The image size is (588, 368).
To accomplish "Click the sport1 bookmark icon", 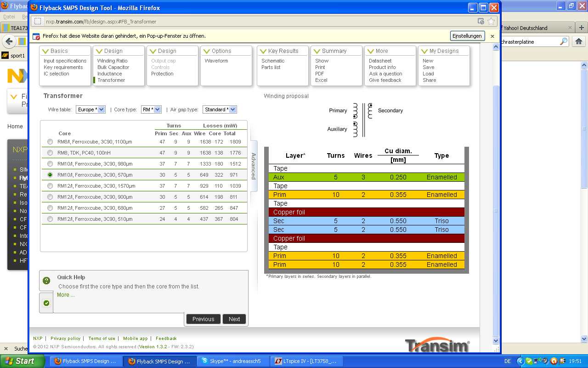I will click(x=5, y=56).
